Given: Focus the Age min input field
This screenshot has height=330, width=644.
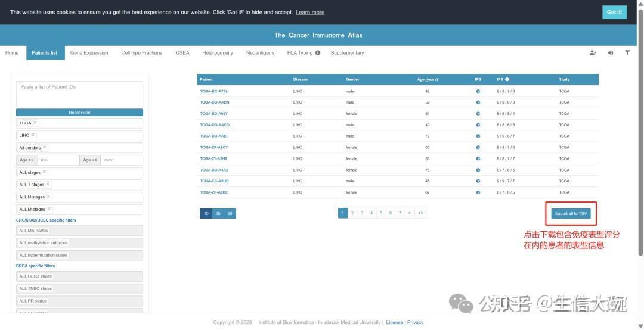Looking at the screenshot, I should (x=58, y=160).
